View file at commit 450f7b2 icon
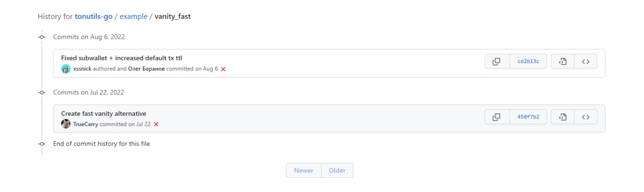 563,117
